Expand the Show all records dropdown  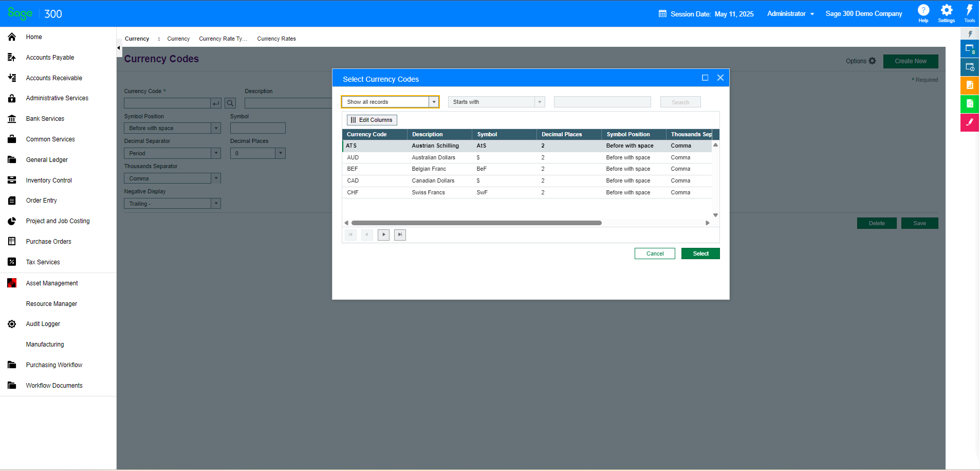(434, 102)
